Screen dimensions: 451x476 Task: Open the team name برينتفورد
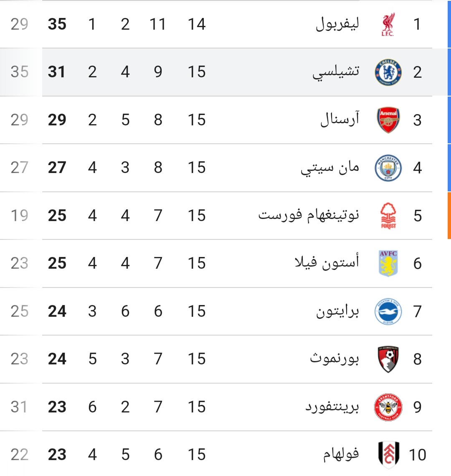[x=332, y=407]
